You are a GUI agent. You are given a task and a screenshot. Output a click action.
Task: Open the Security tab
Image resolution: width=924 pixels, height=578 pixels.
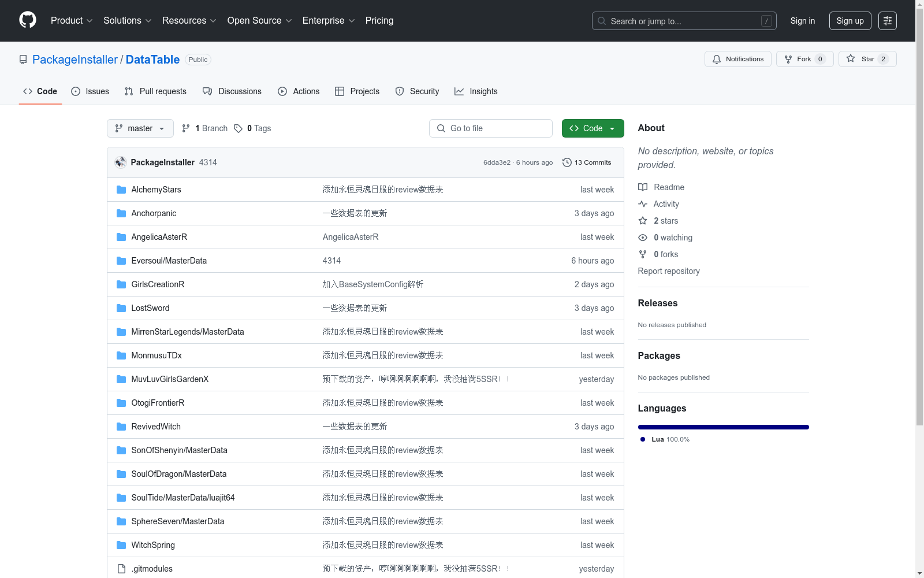(417, 91)
